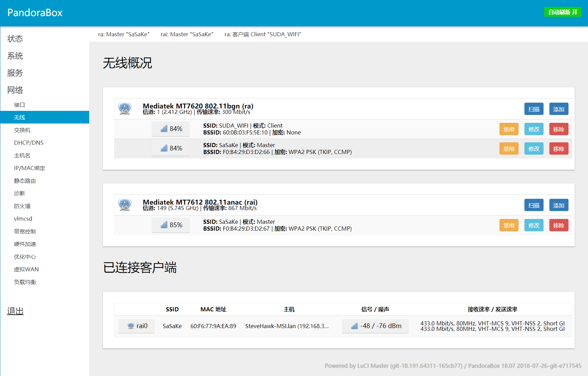
Task: Click the PandoraBox logo title
Action: point(35,13)
